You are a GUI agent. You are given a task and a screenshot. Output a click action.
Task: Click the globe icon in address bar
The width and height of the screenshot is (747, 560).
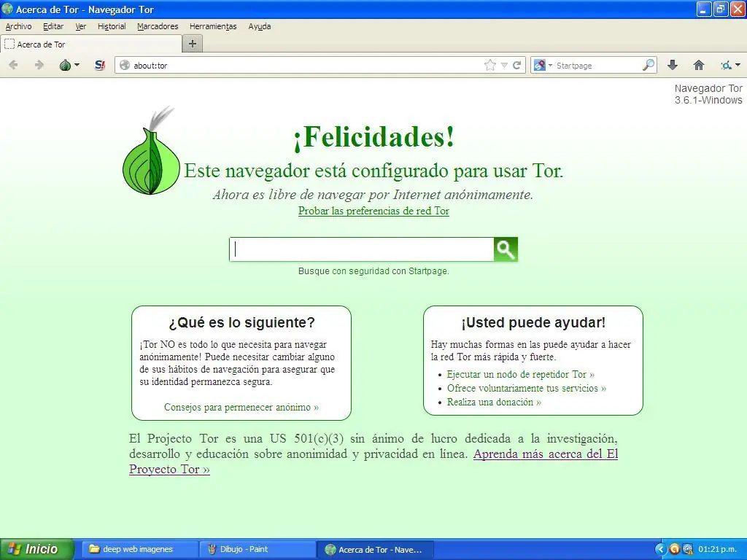[125, 65]
